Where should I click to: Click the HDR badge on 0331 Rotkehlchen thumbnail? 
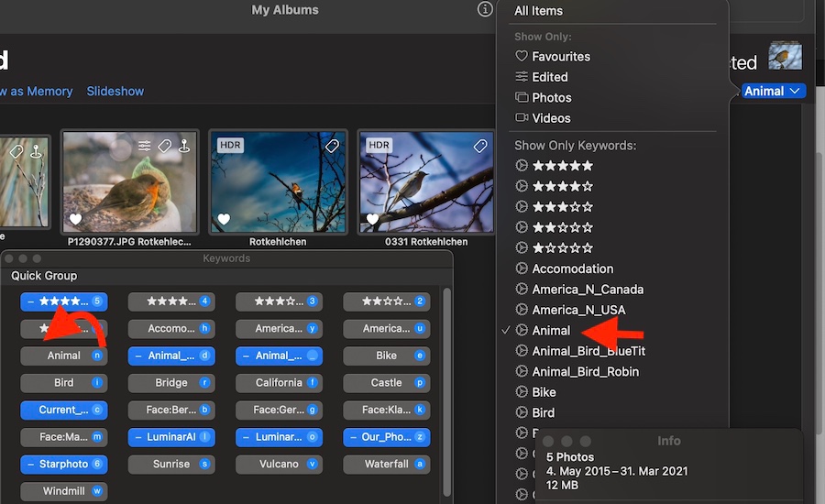tap(379, 145)
